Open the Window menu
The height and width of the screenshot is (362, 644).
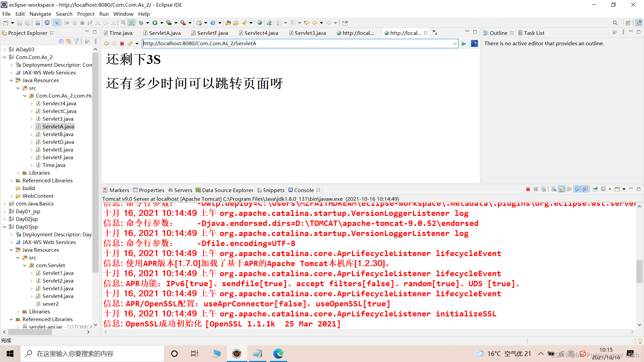pyautogui.click(x=123, y=14)
